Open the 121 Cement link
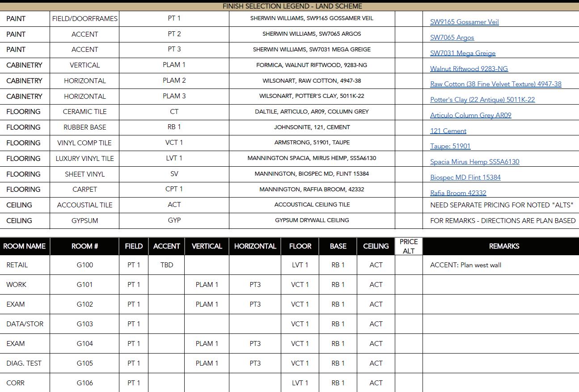This screenshot has height=392, width=579. (448, 131)
